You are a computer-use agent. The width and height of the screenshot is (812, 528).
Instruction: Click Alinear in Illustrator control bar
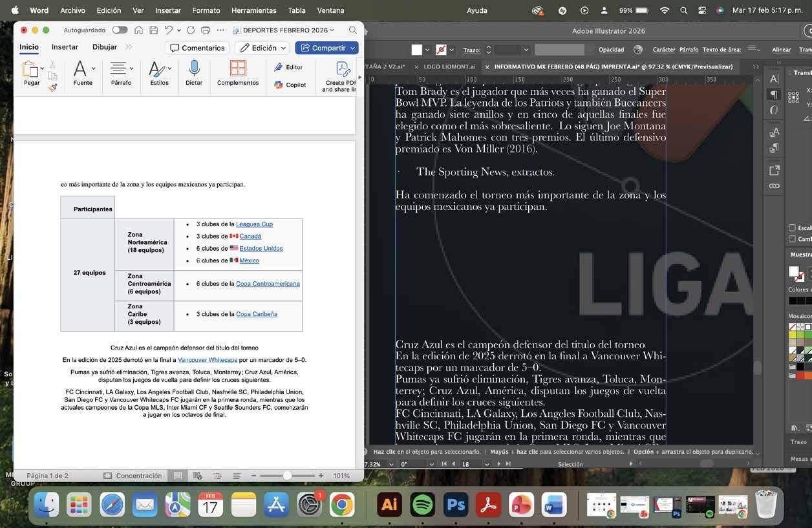pos(782,50)
